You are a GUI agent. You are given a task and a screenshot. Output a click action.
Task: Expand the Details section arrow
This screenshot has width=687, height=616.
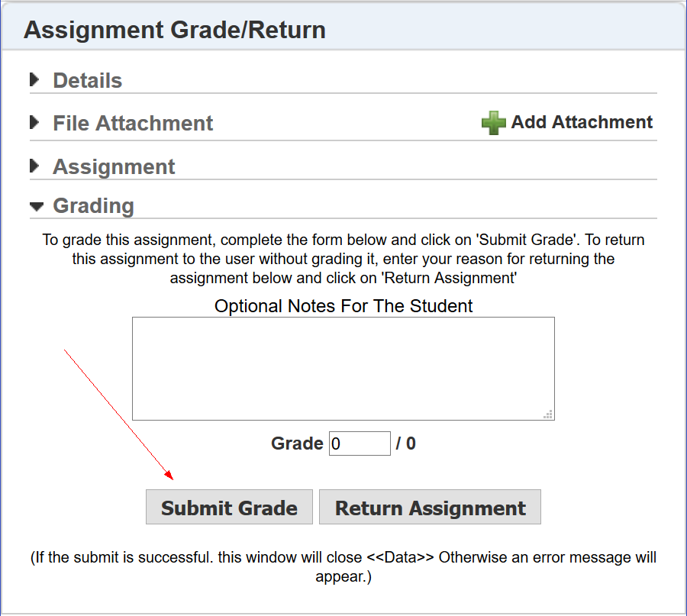coord(34,79)
